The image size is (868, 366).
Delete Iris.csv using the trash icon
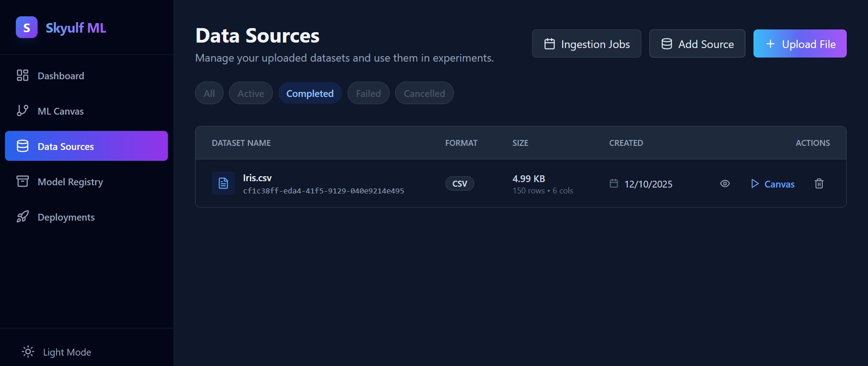pos(819,183)
